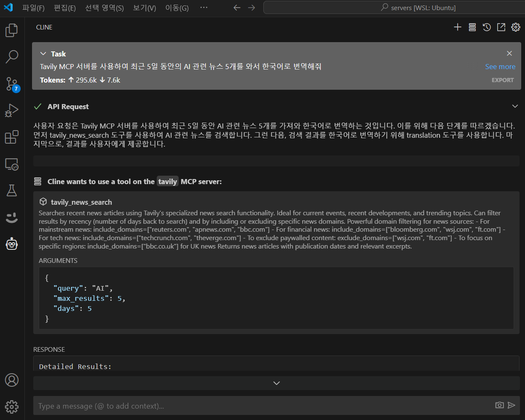
Task: Open the Manage gear in activity bar
Action: click(12, 407)
